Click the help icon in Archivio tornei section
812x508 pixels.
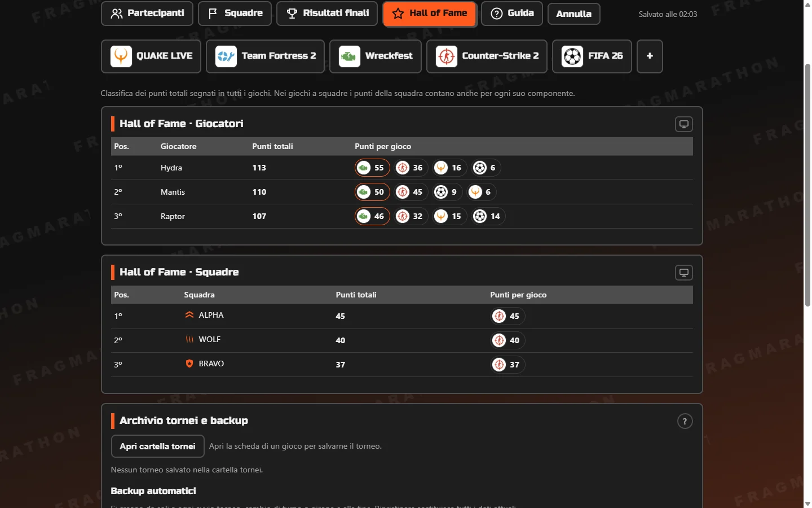click(685, 421)
